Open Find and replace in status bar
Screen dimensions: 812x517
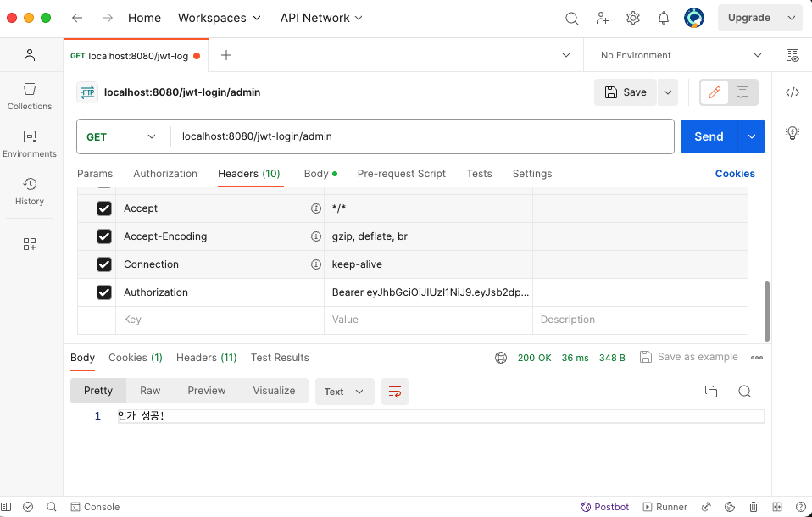[x=51, y=507]
